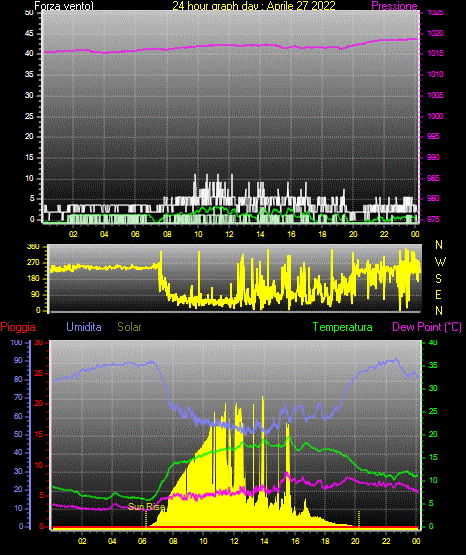Click the 12 hour tick on wind graph
This screenshot has width=466, height=555.
[229, 234]
